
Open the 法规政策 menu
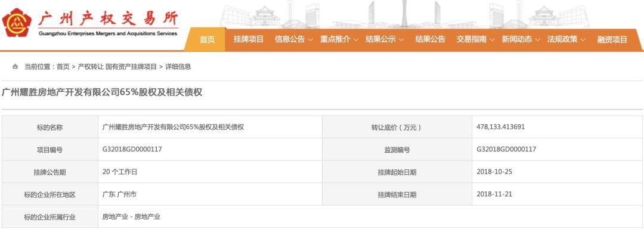562,39
